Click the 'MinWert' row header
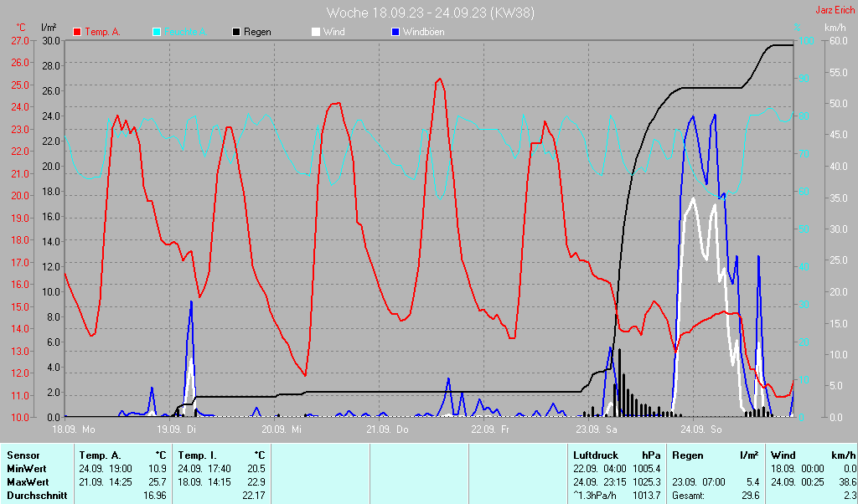Viewport: 858px width, 504px height. click(x=26, y=469)
